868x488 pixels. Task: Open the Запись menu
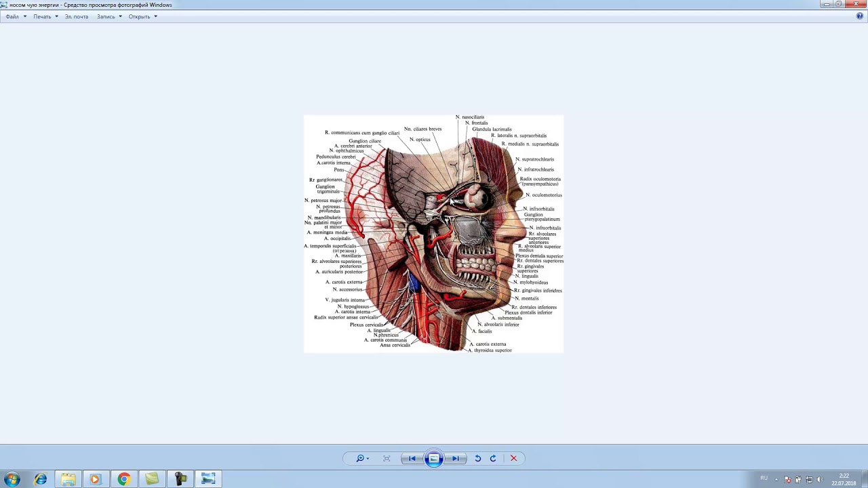tap(109, 16)
